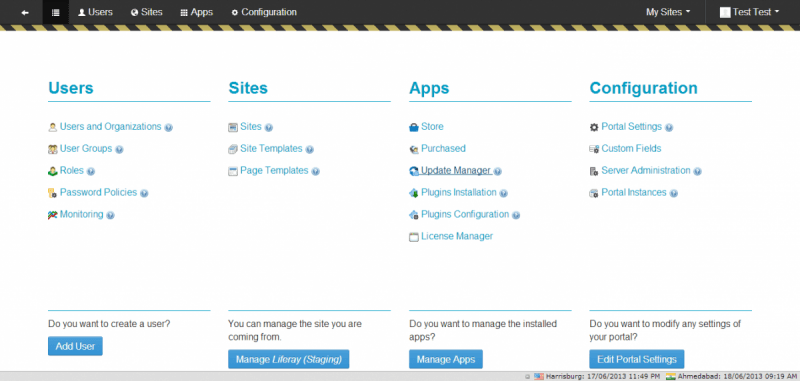Click the License Manager icon
The image size is (800, 381).
coord(414,237)
